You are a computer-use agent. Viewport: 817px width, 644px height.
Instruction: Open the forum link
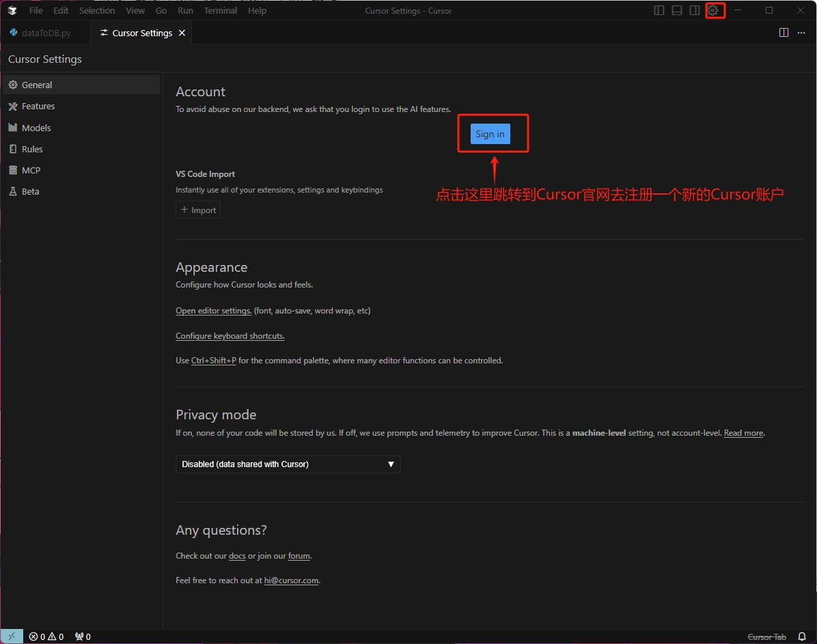pos(299,556)
